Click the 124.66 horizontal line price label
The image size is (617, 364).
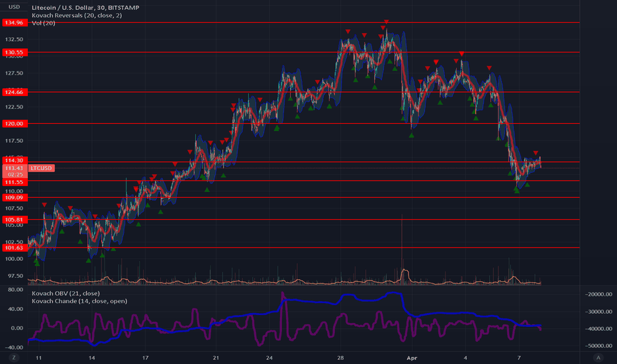[x=15, y=92]
